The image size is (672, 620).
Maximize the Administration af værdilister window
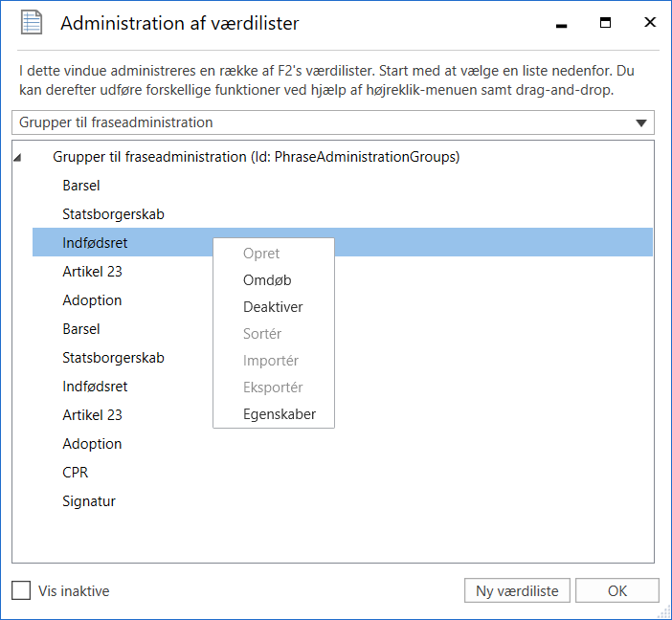click(605, 23)
